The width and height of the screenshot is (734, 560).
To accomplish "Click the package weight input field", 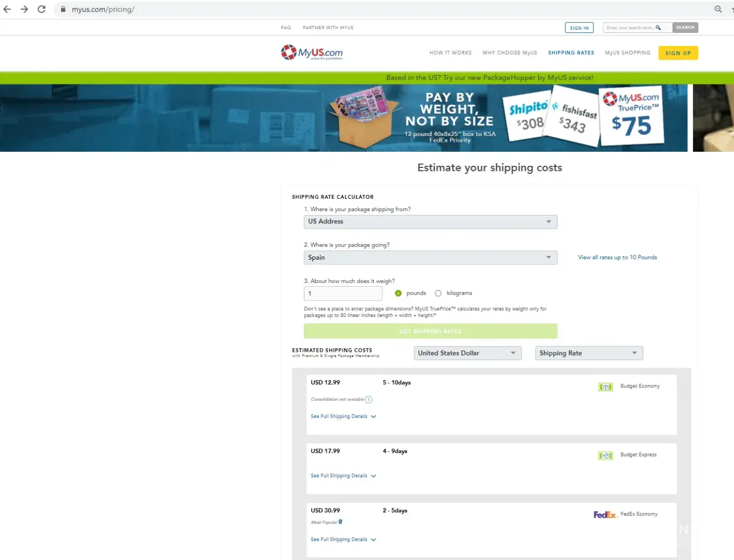I will point(343,293).
